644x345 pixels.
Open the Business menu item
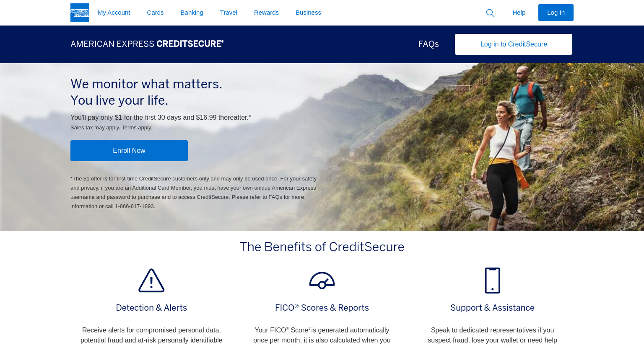point(308,13)
